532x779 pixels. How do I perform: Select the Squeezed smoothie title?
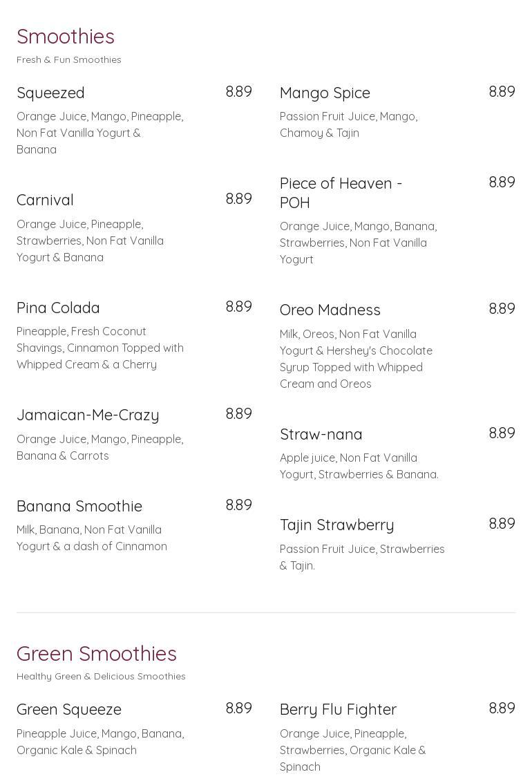[x=50, y=93]
